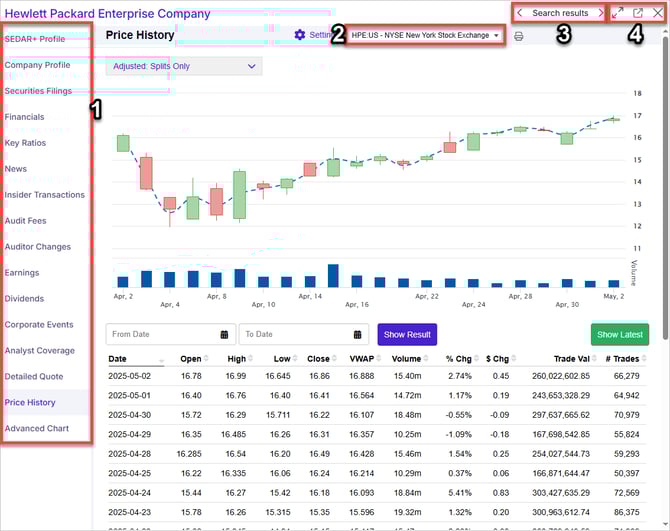Click the 2025-04-29 date cell
The height and width of the screenshot is (531, 670).
point(129,434)
